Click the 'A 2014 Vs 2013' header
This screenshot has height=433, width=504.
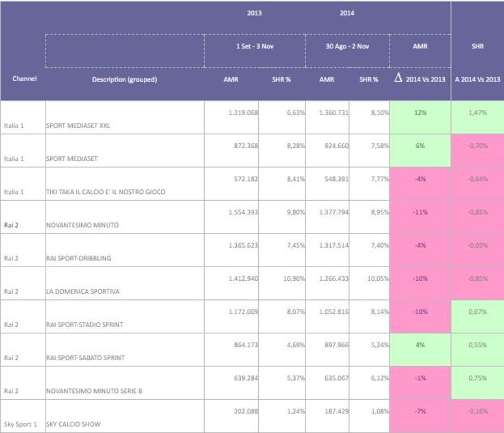pos(478,79)
